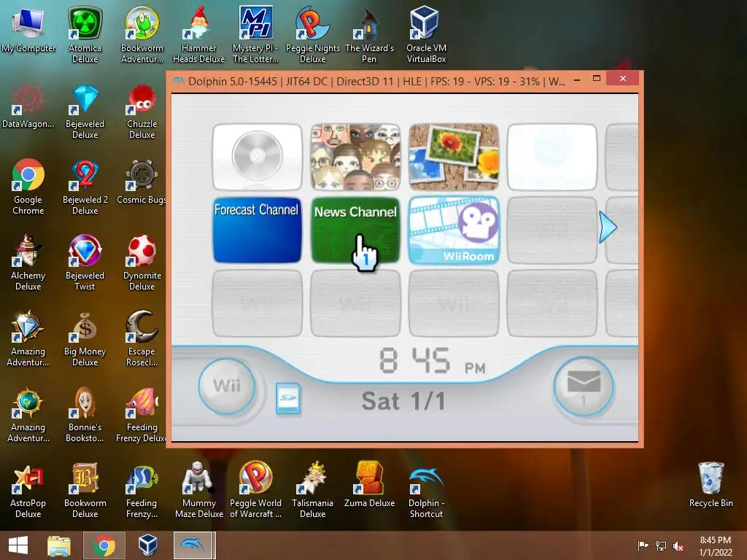Click the muted volume tray icon
747x560 pixels.
coord(678,546)
